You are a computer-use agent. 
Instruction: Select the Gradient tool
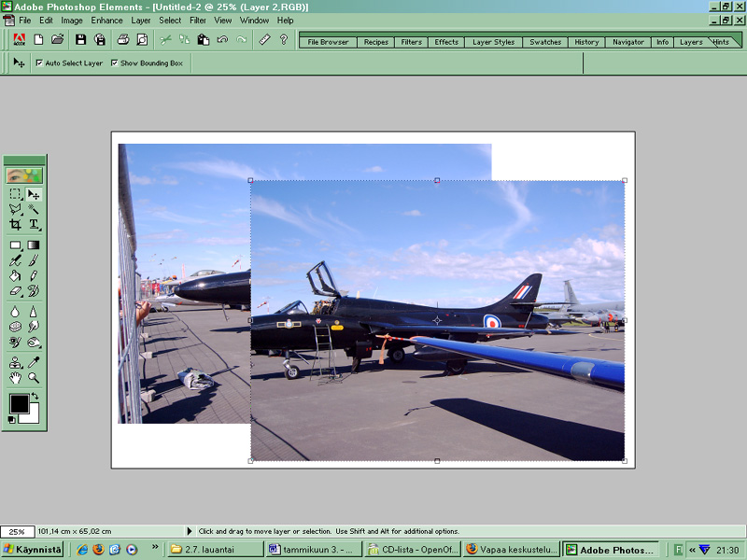[x=34, y=245]
